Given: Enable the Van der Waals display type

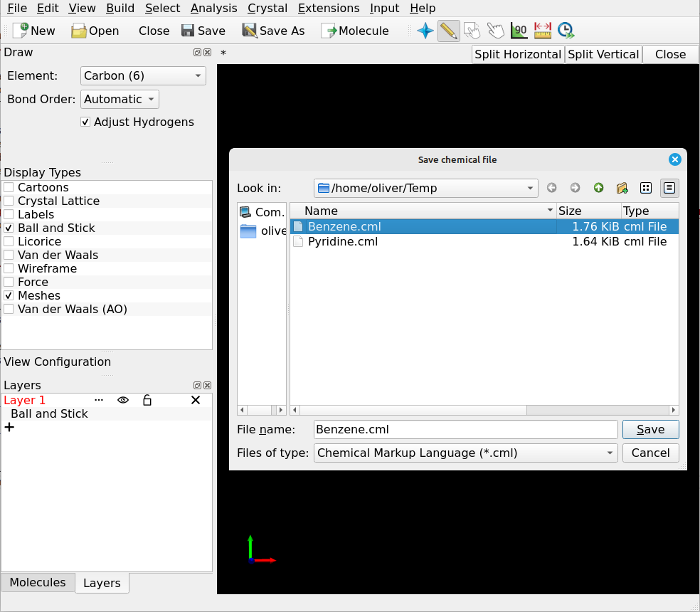Looking at the screenshot, I should tap(9, 255).
